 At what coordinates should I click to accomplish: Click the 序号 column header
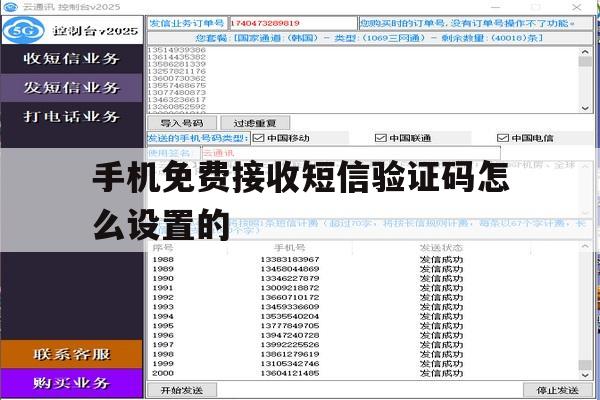pos(163,248)
